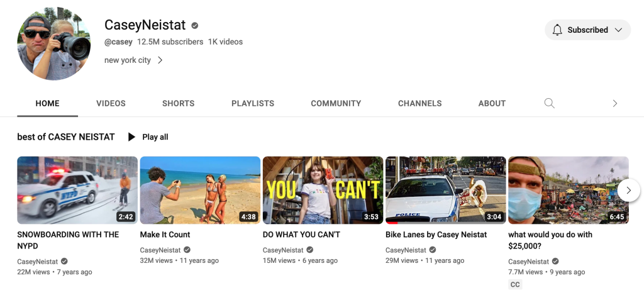Click the CaseyNeistat channel title heading
This screenshot has height=295, width=644.
(145, 25)
